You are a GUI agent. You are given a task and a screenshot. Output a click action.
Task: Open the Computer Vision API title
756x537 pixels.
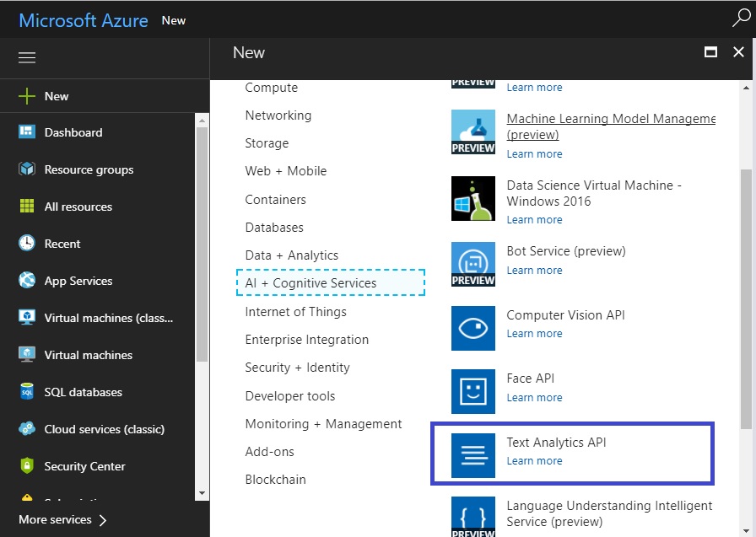[565, 315]
